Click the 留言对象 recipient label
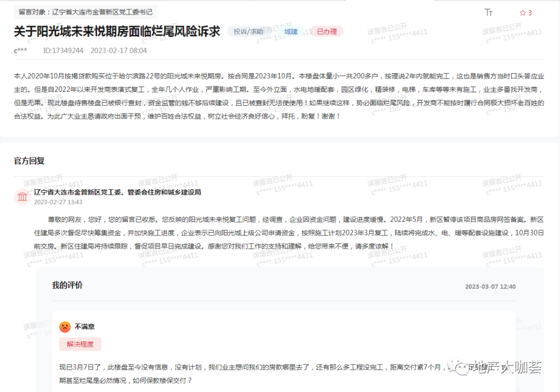This screenshot has height=392, width=560. coord(86,12)
